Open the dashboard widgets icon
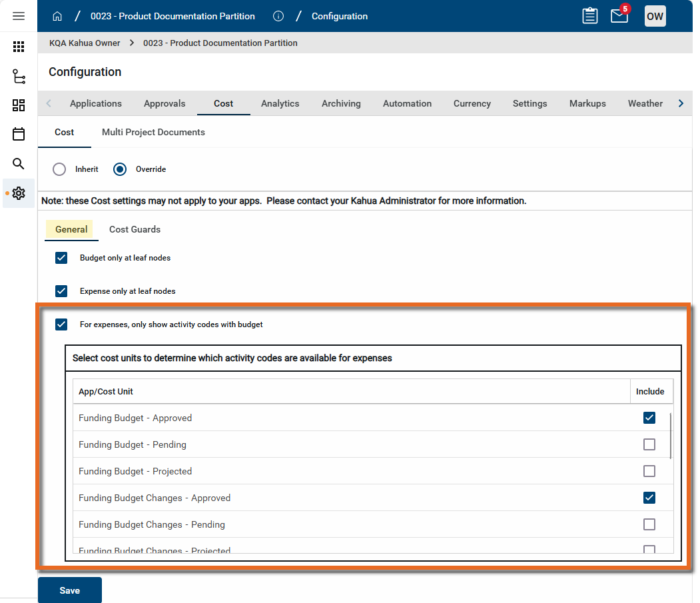 [19, 105]
